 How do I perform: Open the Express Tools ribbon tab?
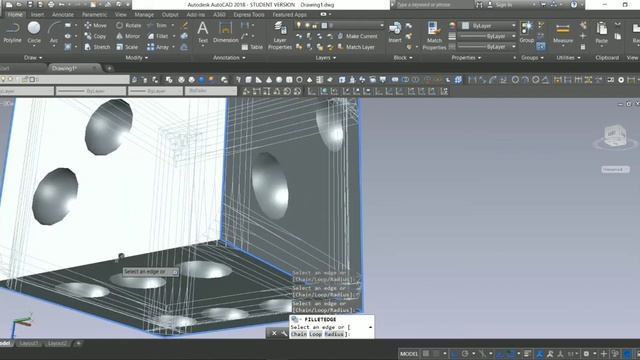click(x=249, y=14)
